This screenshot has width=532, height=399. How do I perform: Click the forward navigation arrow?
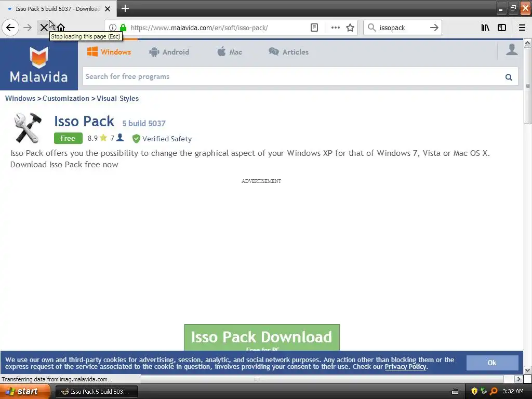[28, 28]
